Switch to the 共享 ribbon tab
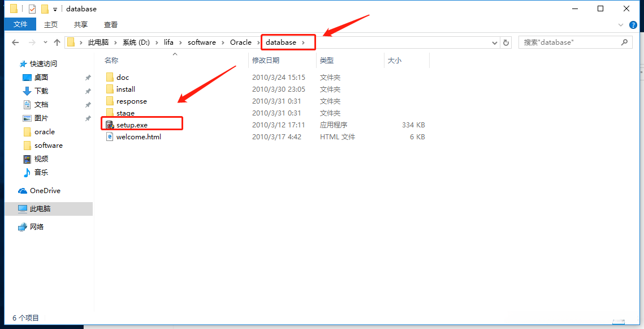Screen dimensions: 644x329 81,25
